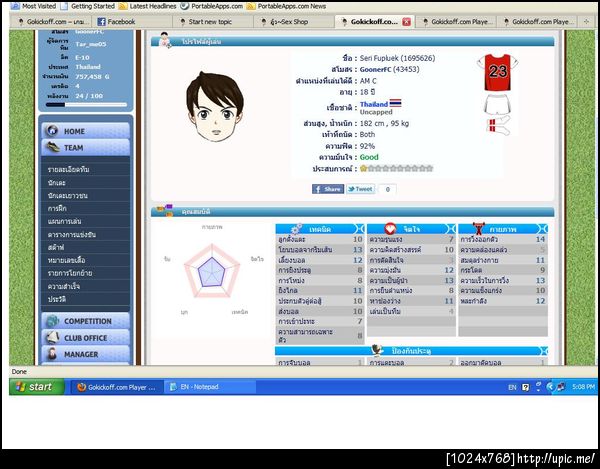Click the COMPETITION globe icon
The width and height of the screenshot is (600, 469).
[x=52, y=321]
